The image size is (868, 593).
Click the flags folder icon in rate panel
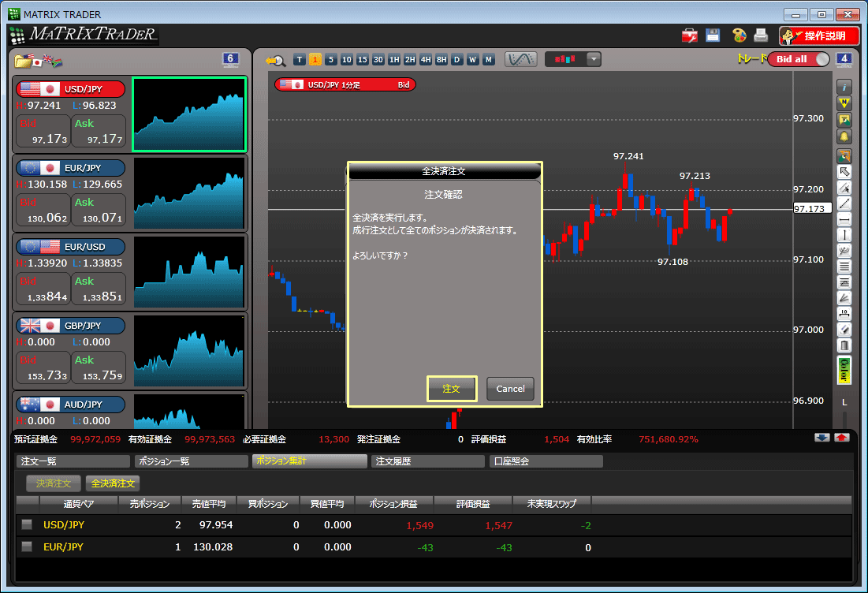[38, 61]
